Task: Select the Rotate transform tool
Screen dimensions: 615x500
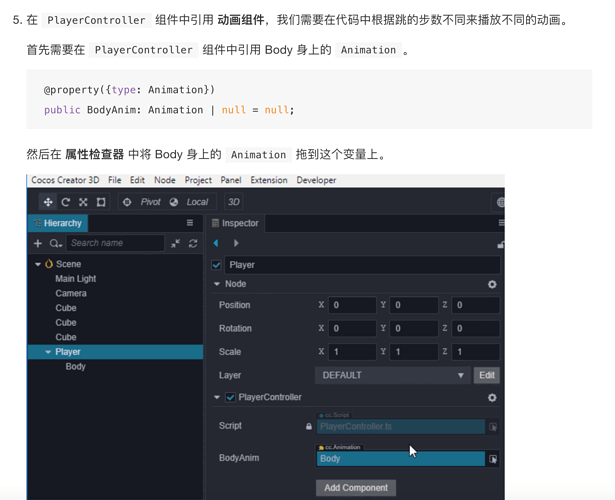Action: point(66,202)
